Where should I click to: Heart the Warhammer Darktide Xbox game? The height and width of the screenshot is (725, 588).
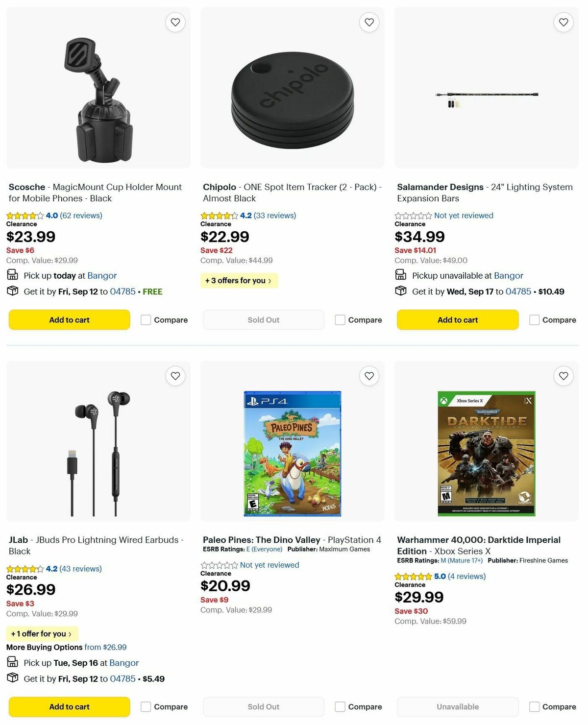click(563, 376)
